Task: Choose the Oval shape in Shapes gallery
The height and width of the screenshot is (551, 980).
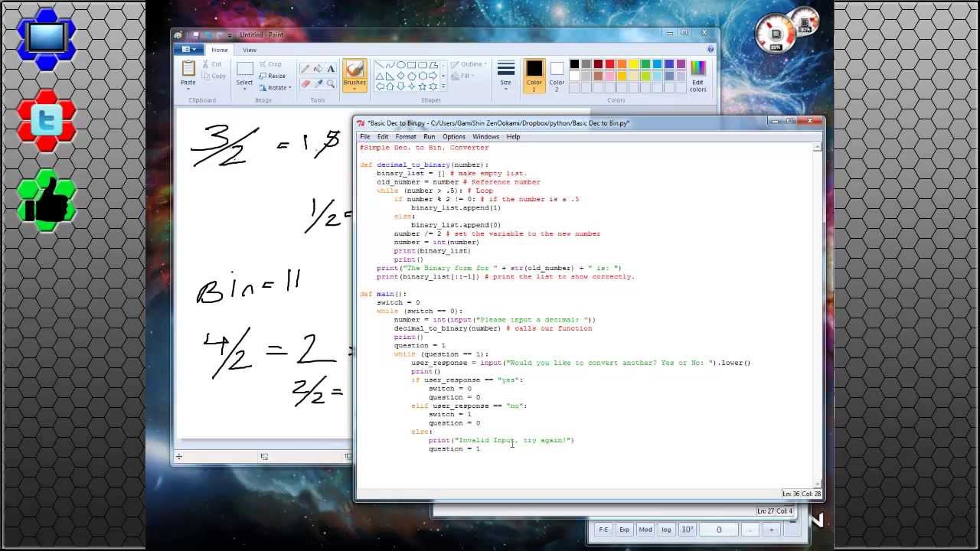Action: (400, 64)
